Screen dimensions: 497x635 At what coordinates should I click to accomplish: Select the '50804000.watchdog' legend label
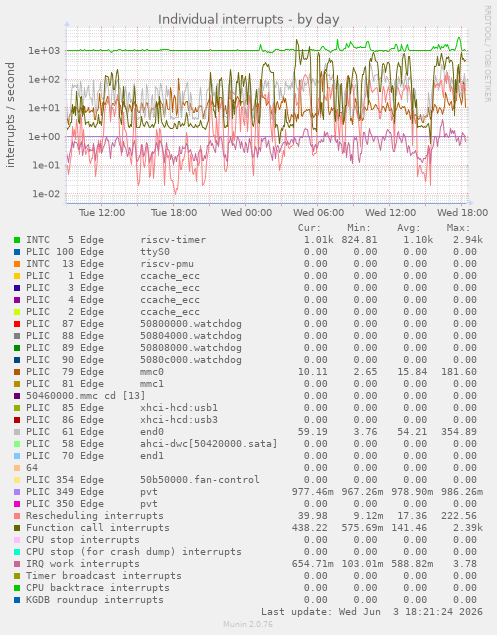click(191, 336)
